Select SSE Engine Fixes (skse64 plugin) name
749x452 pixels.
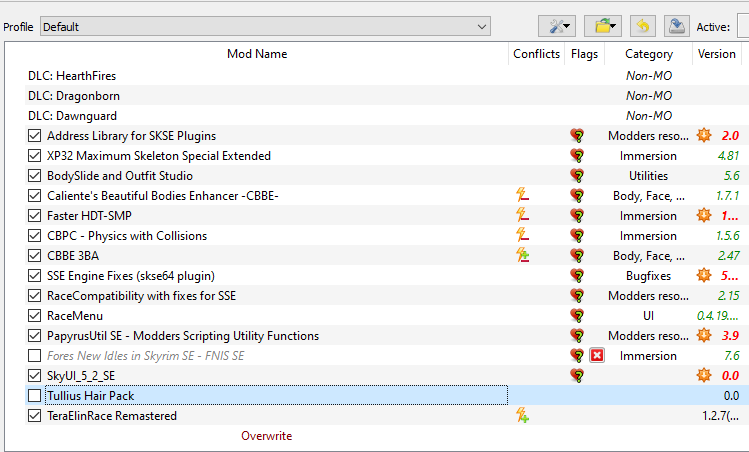click(131, 276)
